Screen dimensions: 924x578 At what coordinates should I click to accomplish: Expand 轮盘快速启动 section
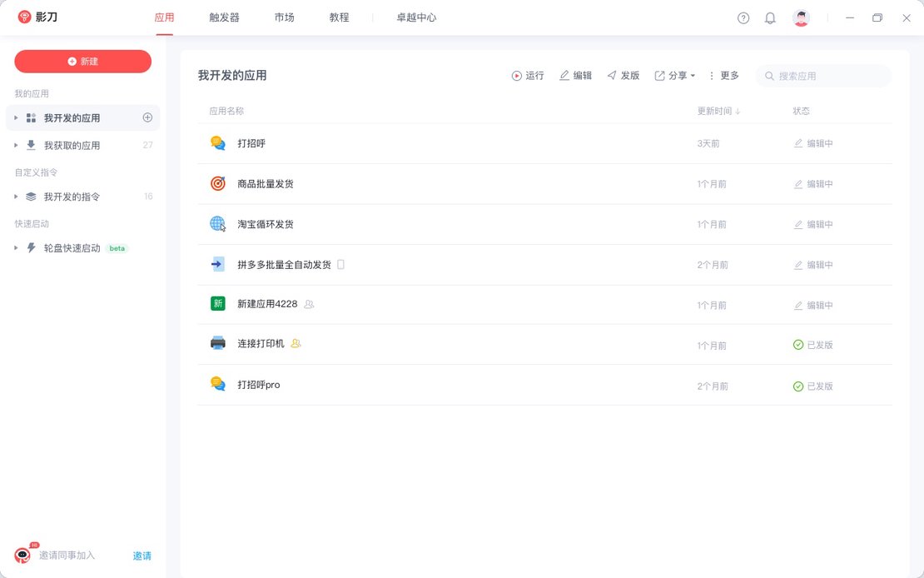(x=16, y=248)
